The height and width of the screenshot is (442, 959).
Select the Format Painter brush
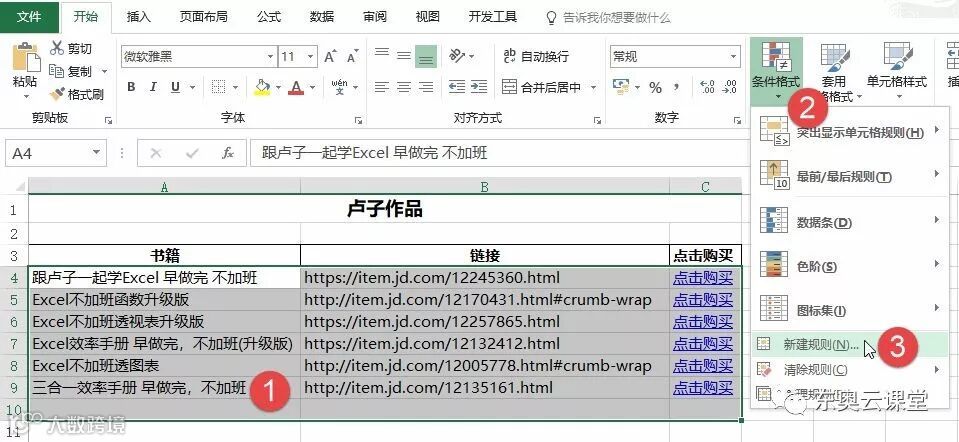point(57,94)
